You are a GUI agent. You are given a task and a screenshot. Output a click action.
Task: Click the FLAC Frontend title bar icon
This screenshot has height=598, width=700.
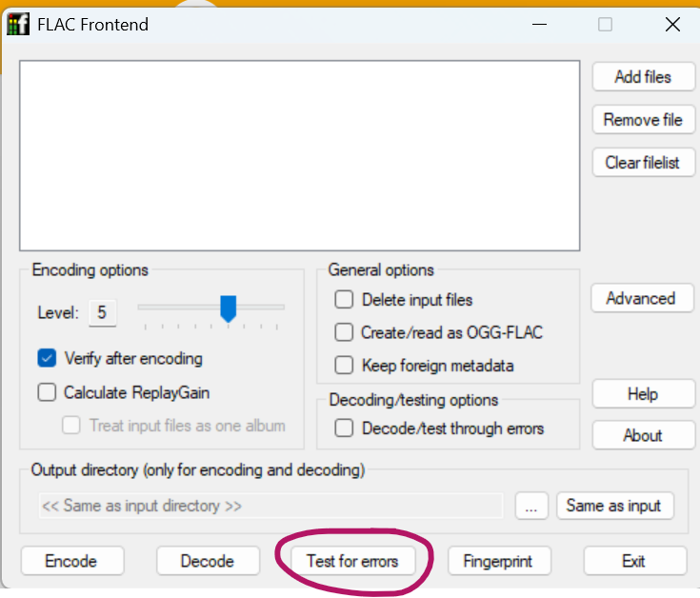pos(18,25)
